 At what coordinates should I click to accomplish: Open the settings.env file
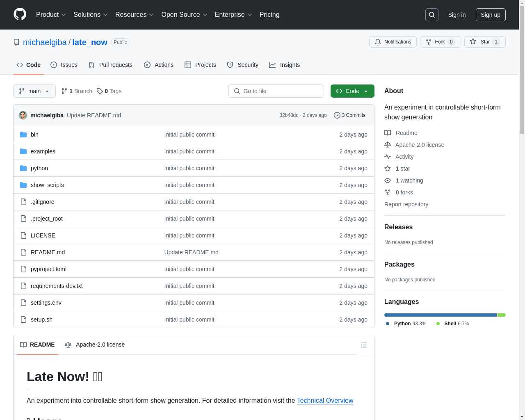click(x=46, y=303)
